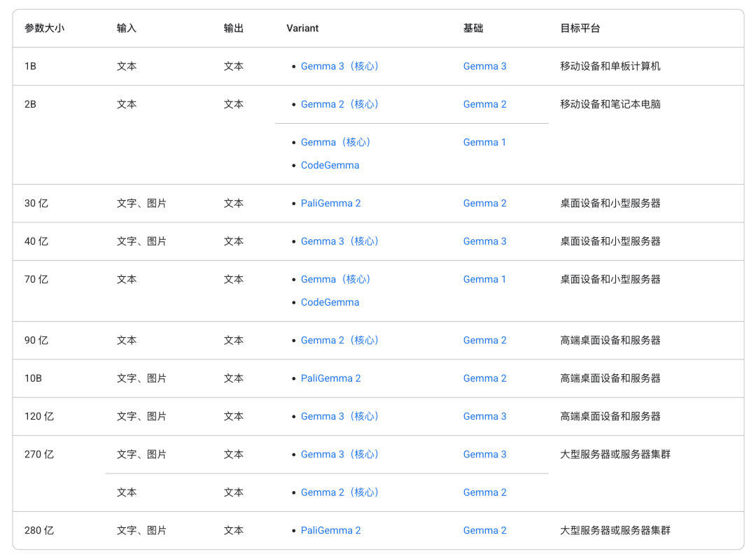
Task: Open Gemma 2 base link in 10B row
Action: pyautogui.click(x=484, y=378)
